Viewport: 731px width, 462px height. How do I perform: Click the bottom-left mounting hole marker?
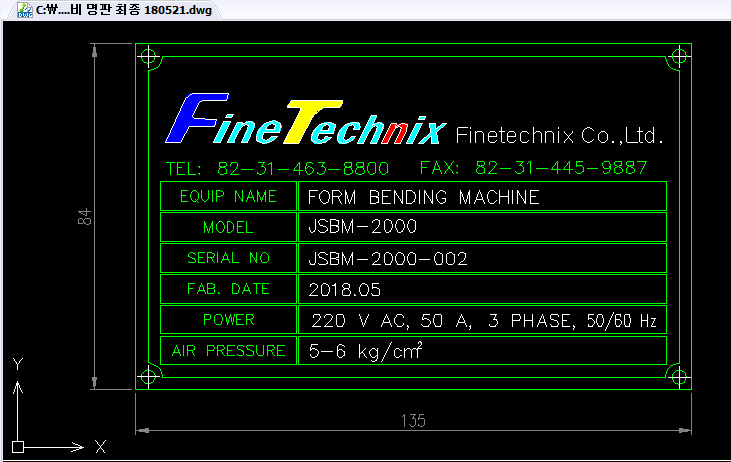point(148,376)
